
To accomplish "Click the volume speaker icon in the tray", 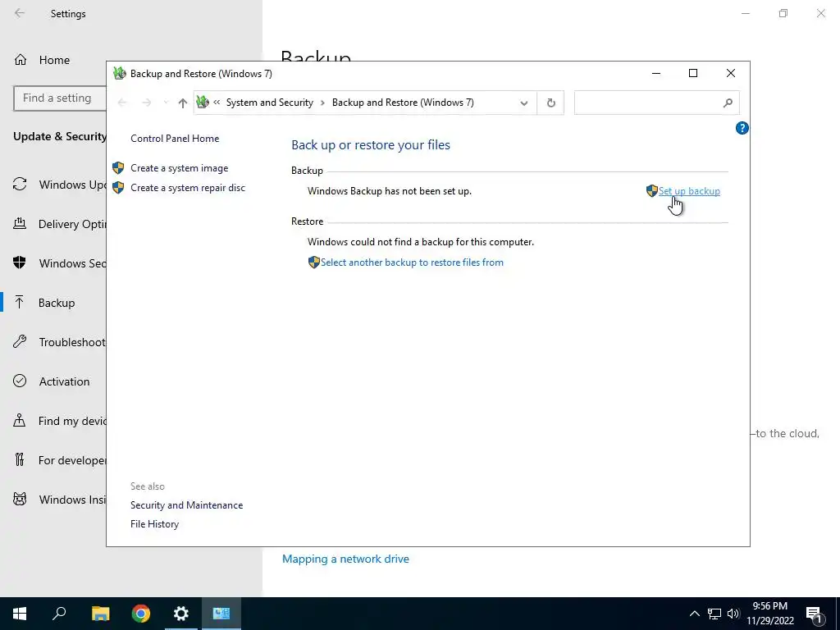I will coord(733,614).
